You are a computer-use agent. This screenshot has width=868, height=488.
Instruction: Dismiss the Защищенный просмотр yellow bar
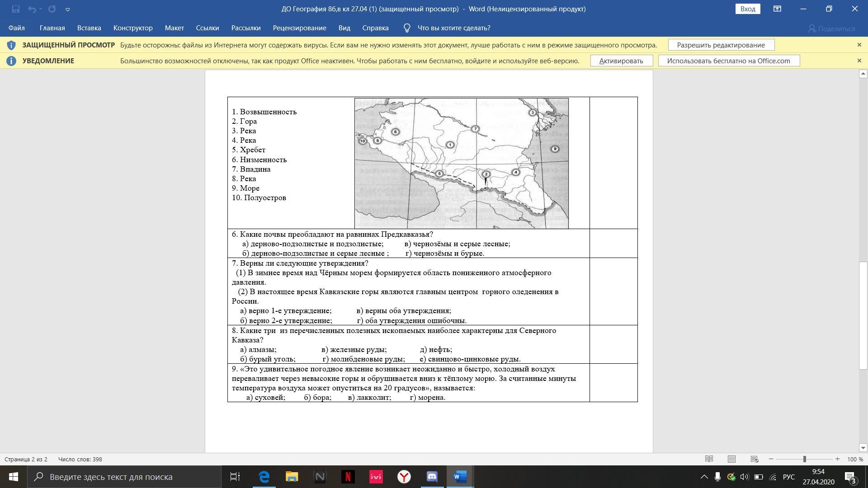[x=859, y=45]
